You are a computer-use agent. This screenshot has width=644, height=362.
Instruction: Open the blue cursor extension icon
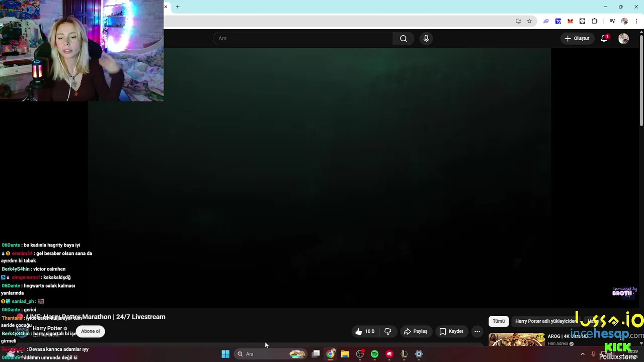tap(558, 21)
